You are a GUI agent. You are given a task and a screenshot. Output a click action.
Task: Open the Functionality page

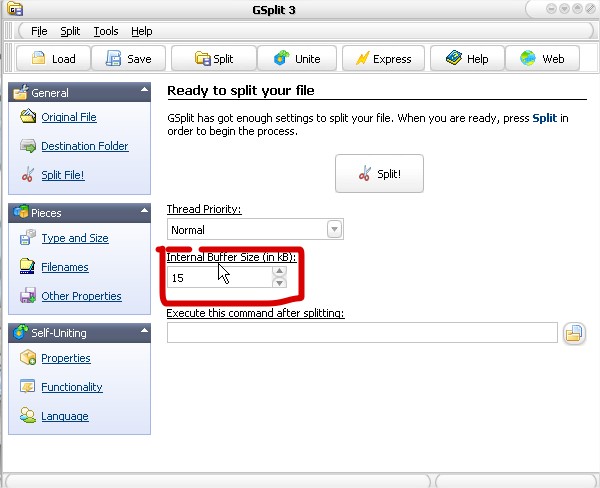point(72,387)
